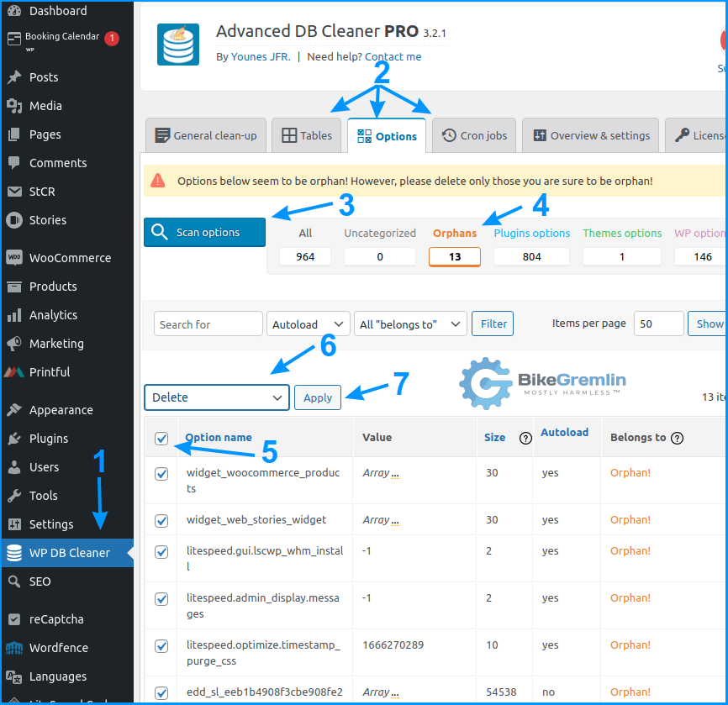
Task: Sort by Option name column header
Action: point(219,437)
